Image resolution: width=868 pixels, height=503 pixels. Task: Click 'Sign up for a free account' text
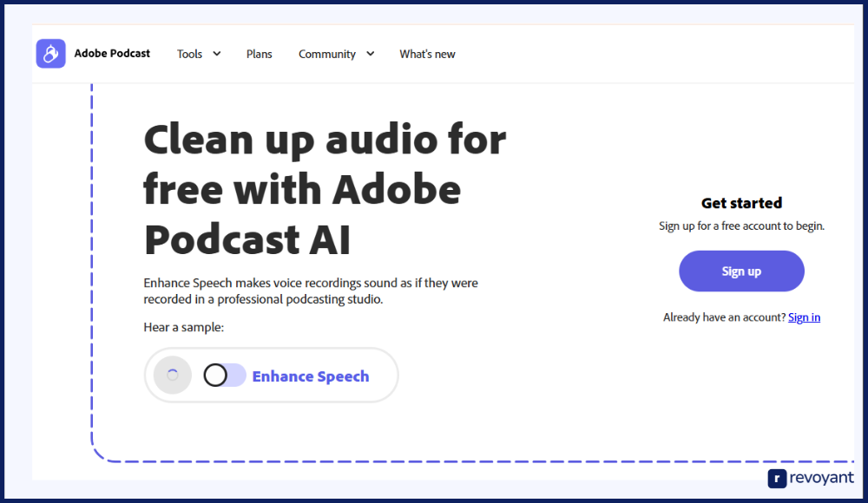(741, 225)
